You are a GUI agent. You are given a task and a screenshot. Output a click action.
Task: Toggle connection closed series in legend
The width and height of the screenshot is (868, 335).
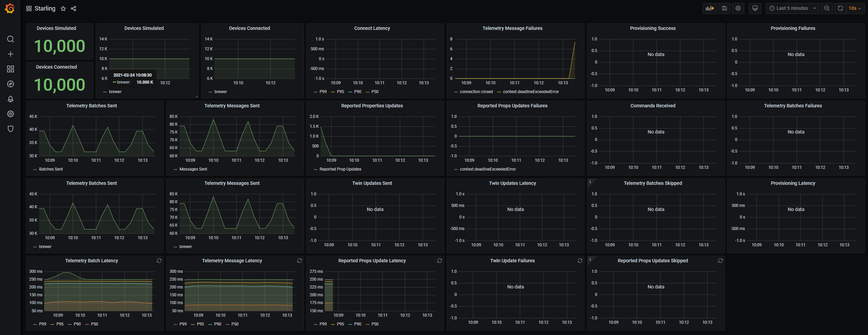476,92
